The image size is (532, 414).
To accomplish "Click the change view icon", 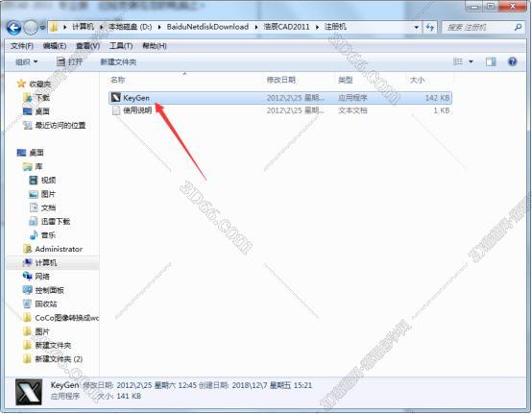I will (458, 61).
